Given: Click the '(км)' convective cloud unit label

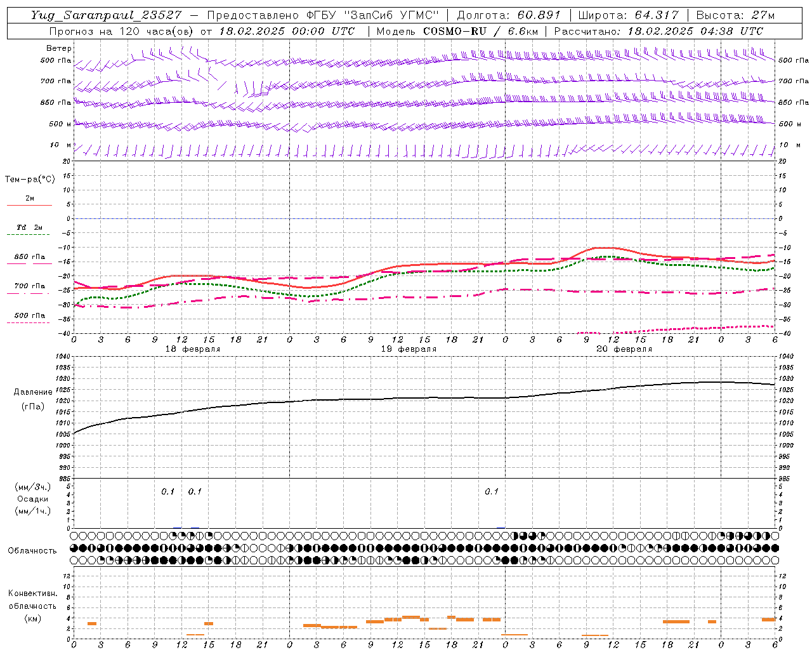Looking at the screenshot, I should [32, 618].
